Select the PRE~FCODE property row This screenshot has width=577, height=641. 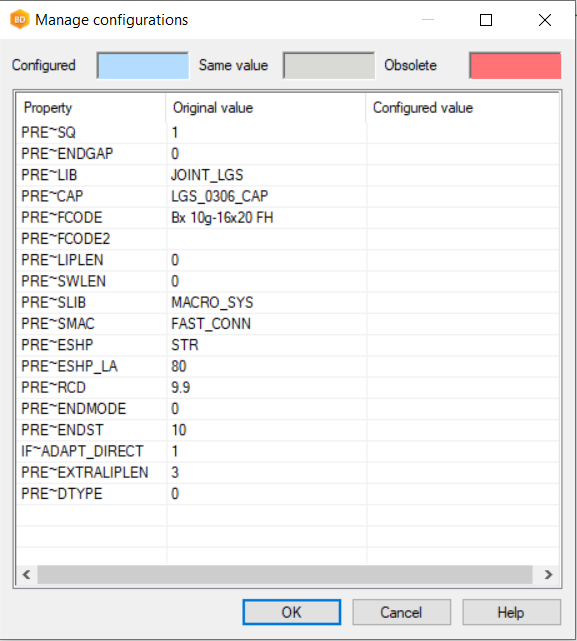288,217
